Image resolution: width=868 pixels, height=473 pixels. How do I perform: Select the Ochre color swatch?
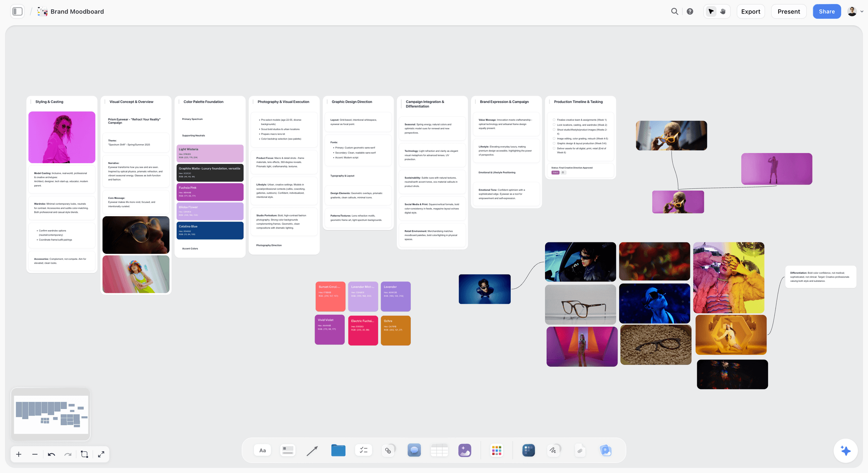coord(395,330)
